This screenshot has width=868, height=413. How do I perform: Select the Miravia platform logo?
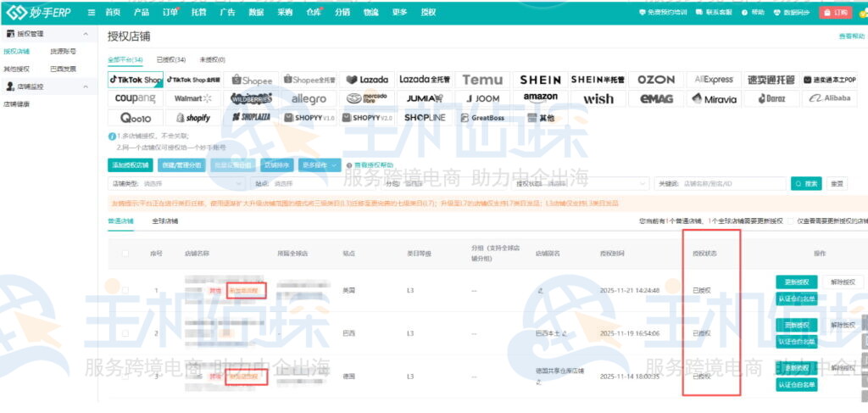click(x=714, y=98)
